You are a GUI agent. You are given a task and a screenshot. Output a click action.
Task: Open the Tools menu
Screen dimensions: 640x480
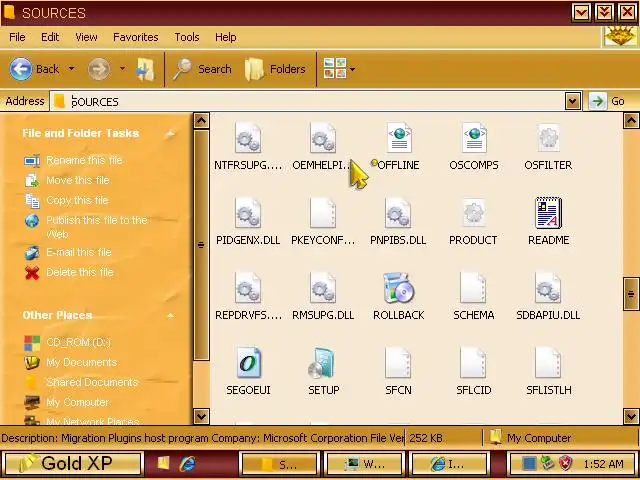(187, 37)
